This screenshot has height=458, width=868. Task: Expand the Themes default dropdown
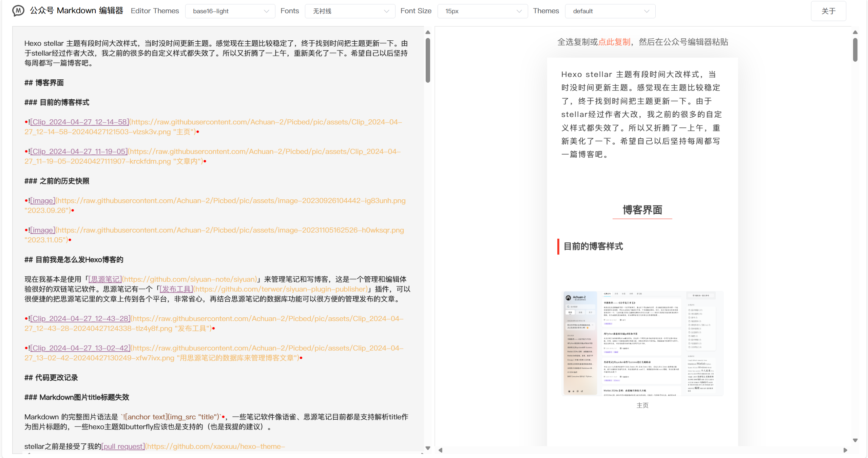610,11
